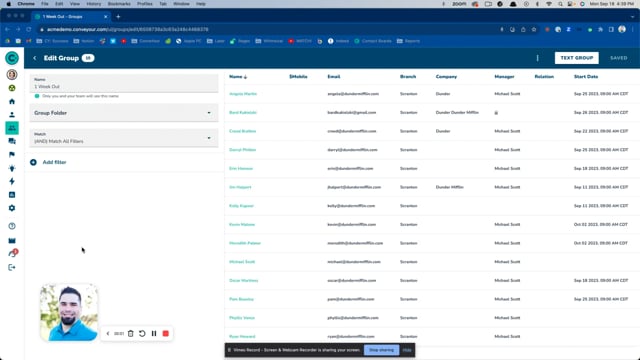Pause the screen recording
The image size is (640, 360).
(154, 333)
